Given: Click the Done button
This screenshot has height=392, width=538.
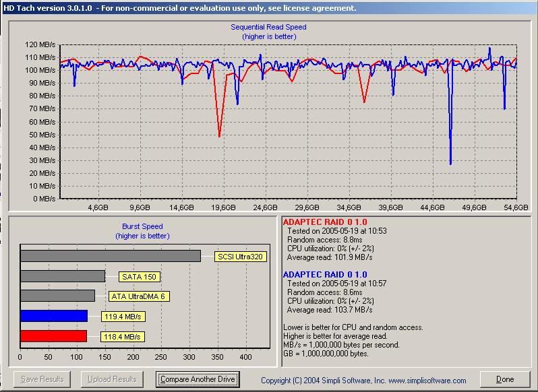Looking at the screenshot, I should (505, 379).
